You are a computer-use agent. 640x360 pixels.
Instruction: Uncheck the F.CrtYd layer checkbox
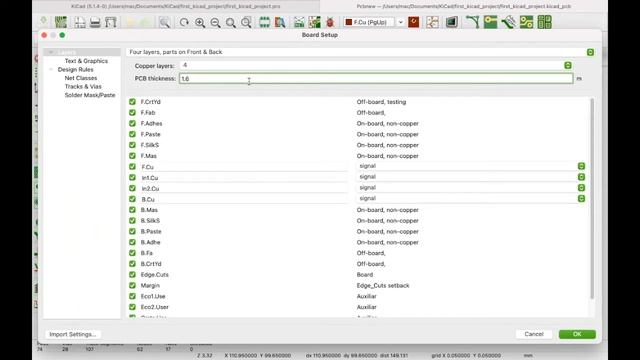tap(132, 102)
